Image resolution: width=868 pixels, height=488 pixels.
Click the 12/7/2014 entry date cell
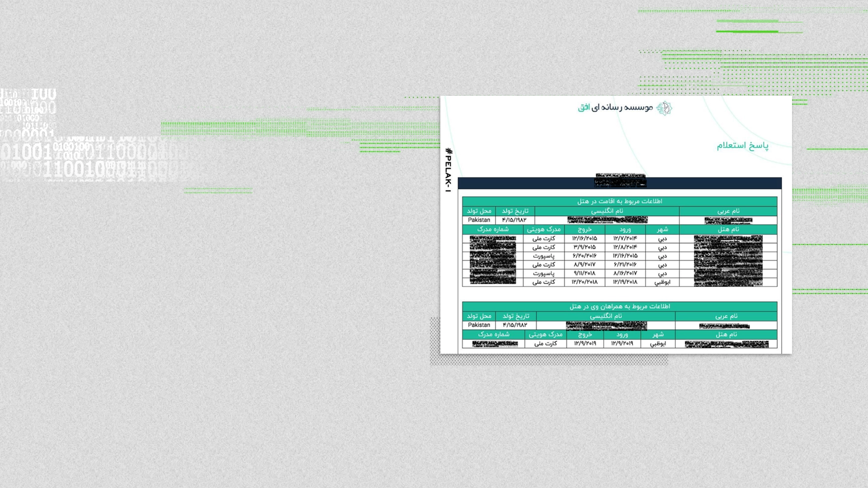[x=625, y=238]
